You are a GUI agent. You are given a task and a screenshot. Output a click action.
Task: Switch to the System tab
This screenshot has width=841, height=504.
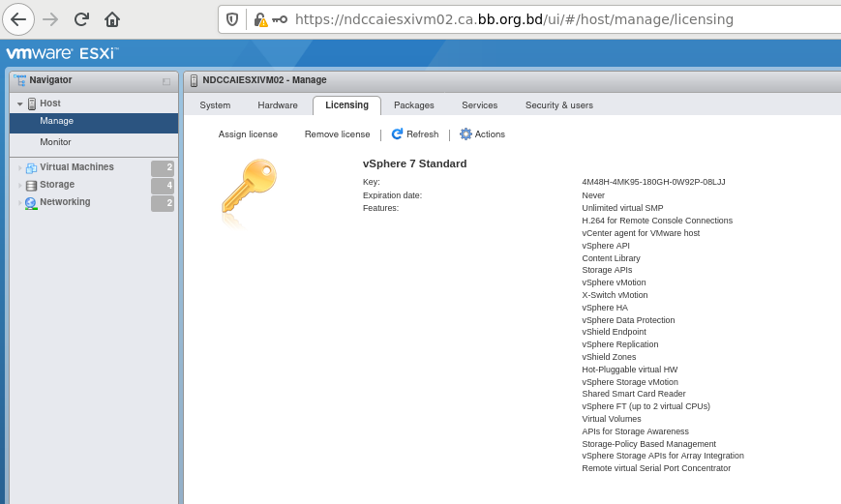pos(215,105)
